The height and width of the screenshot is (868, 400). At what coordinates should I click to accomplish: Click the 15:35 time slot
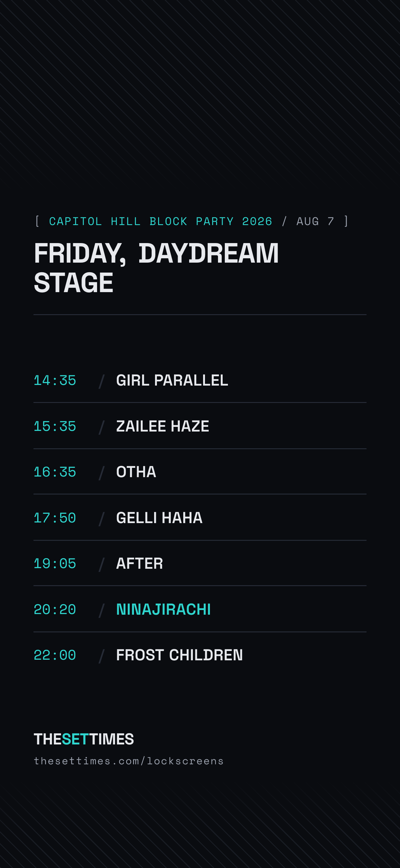pos(55,427)
